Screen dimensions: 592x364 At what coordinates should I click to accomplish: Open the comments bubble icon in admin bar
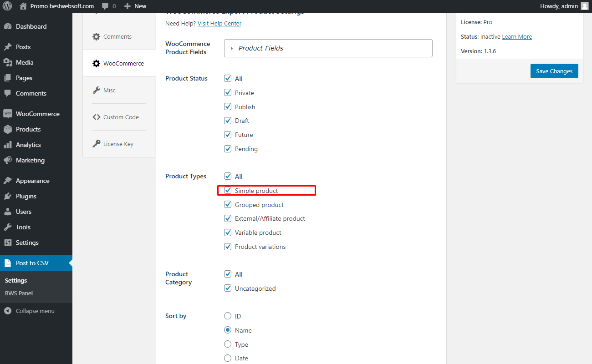click(105, 6)
